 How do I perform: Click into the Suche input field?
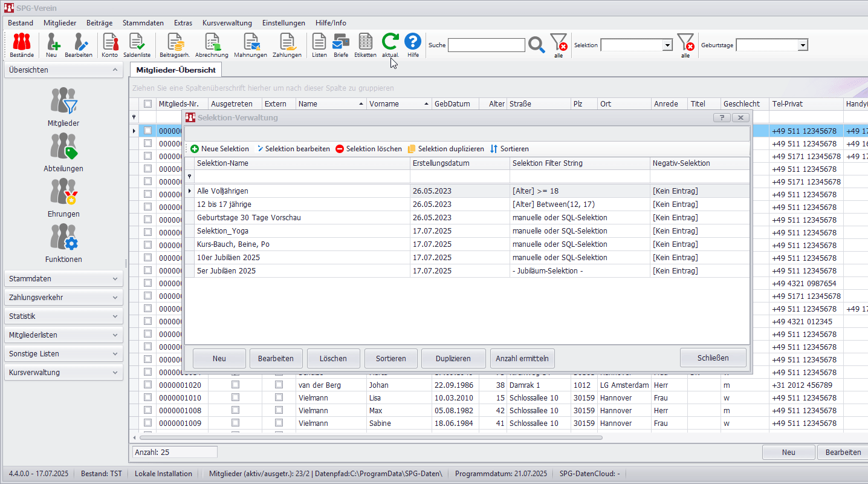(486, 45)
